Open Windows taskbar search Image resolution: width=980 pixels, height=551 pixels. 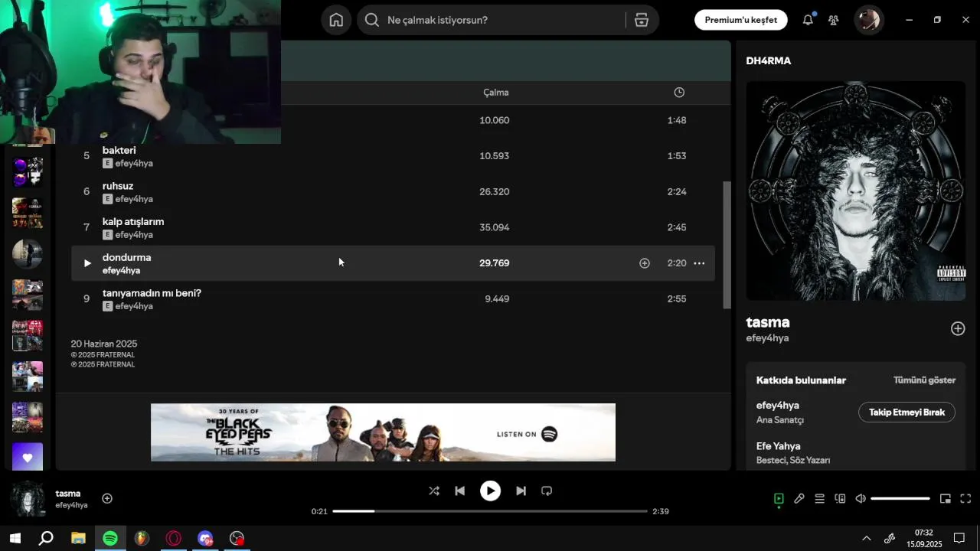46,538
